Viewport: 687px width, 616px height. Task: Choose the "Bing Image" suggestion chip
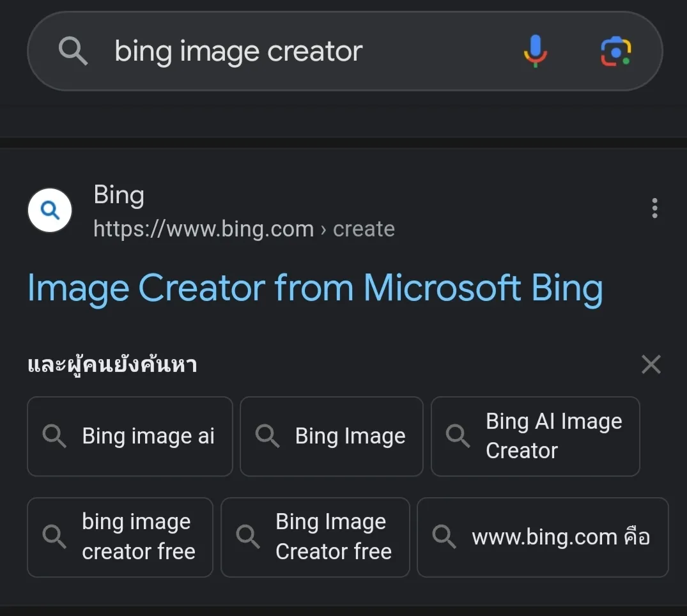(332, 436)
